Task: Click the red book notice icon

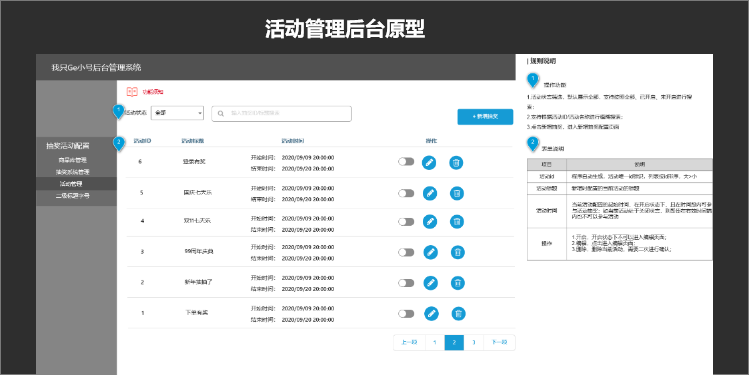Action: 132,92
